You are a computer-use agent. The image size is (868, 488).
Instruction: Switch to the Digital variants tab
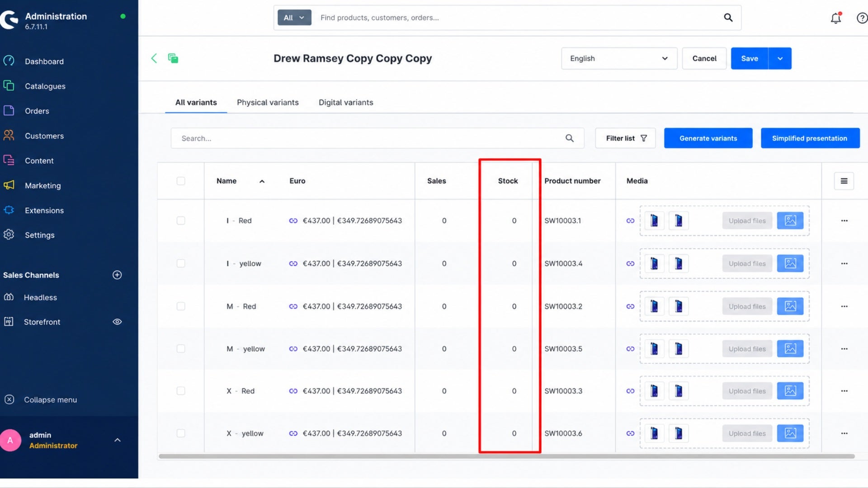click(x=346, y=103)
